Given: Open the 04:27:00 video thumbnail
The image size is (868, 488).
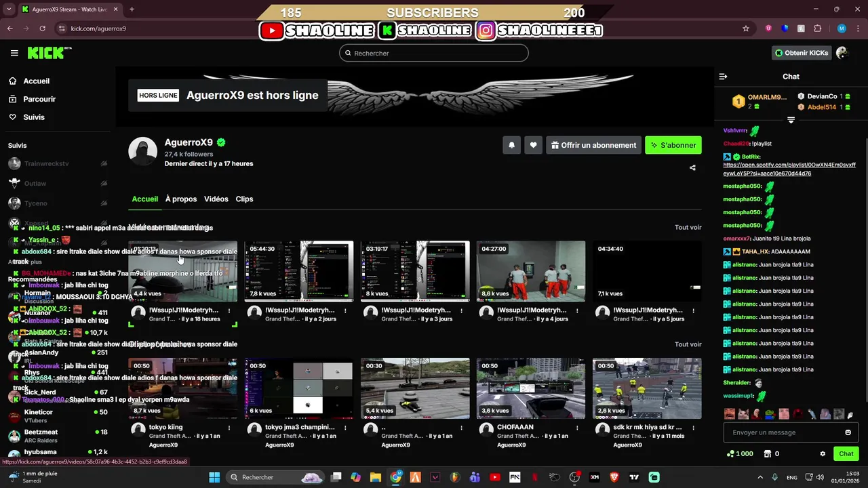Looking at the screenshot, I should [x=531, y=271].
